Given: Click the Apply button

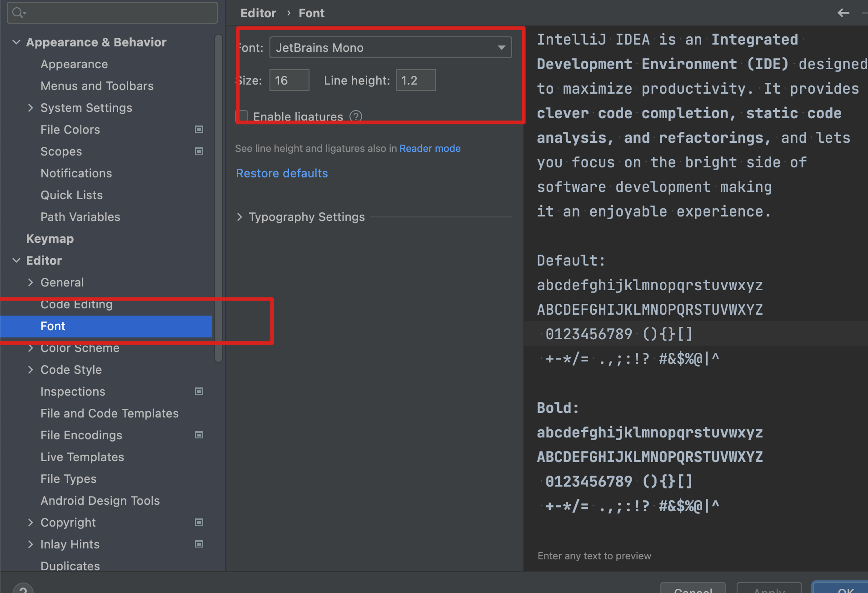Looking at the screenshot, I should click(x=769, y=588).
